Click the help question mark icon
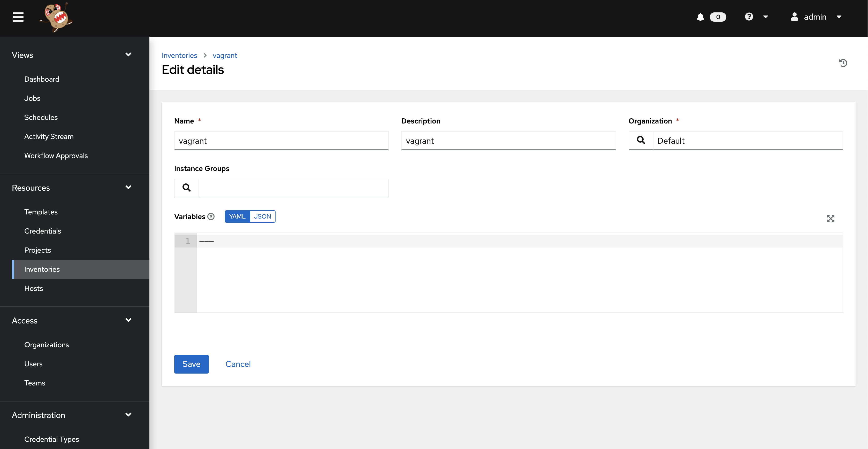Viewport: 868px width, 449px height. (749, 16)
